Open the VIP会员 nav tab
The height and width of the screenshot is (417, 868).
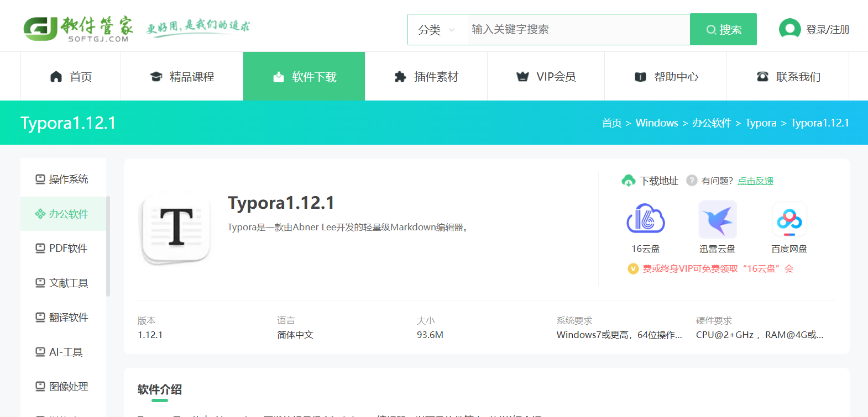pos(546,76)
